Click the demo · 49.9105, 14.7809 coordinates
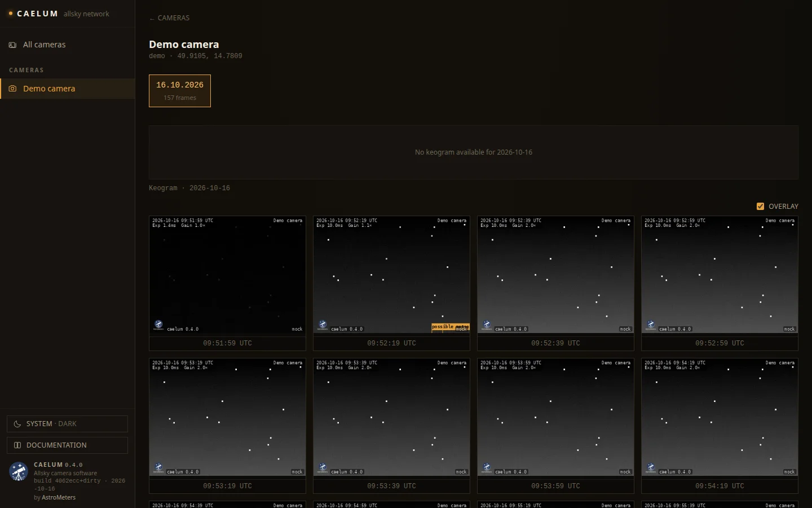812x508 pixels. (196, 56)
